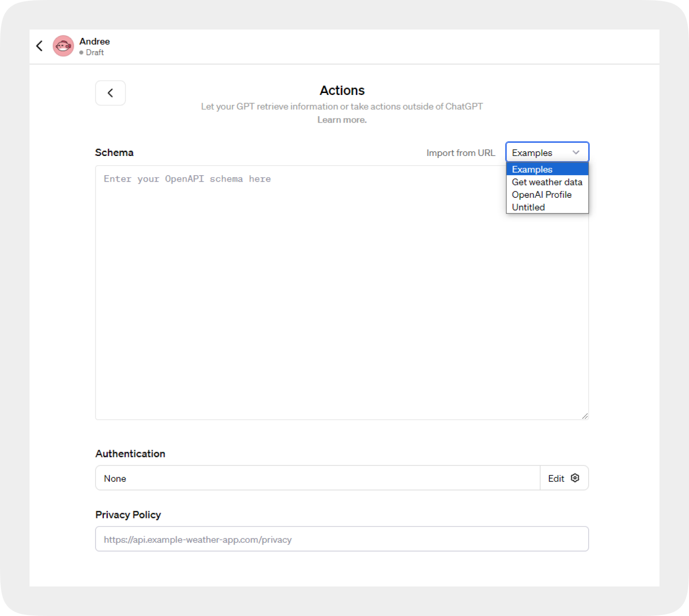Open the Learn more link
Image resolution: width=689 pixels, height=616 pixels.
342,120
